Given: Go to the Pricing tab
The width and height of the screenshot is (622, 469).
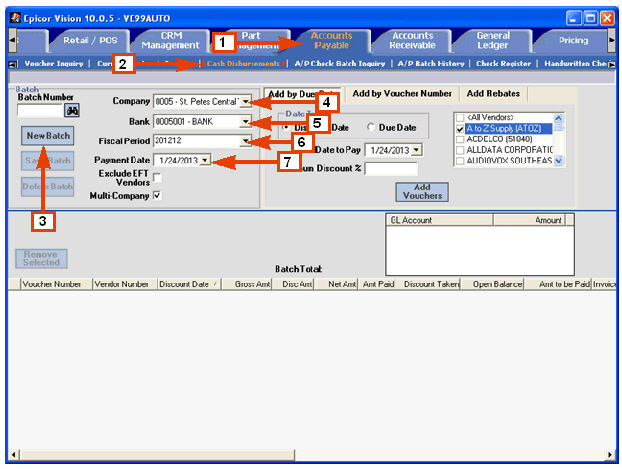Looking at the screenshot, I should pos(573,40).
